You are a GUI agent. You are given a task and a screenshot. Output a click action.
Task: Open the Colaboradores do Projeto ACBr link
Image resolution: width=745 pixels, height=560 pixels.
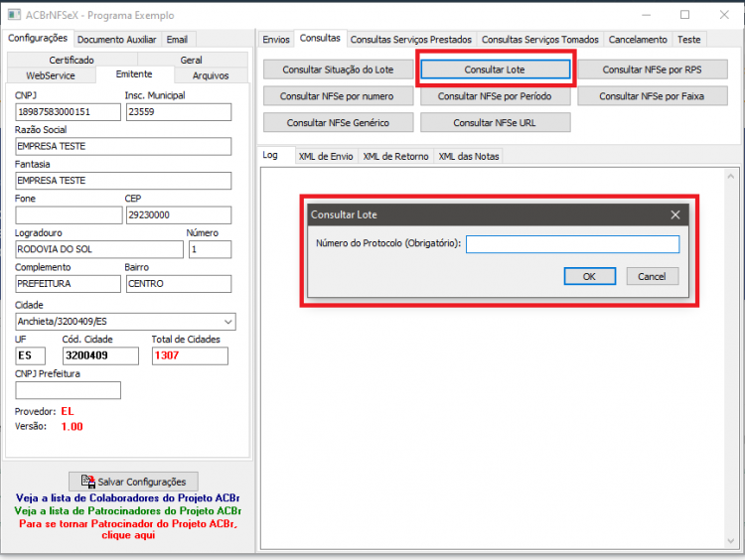tap(127, 497)
